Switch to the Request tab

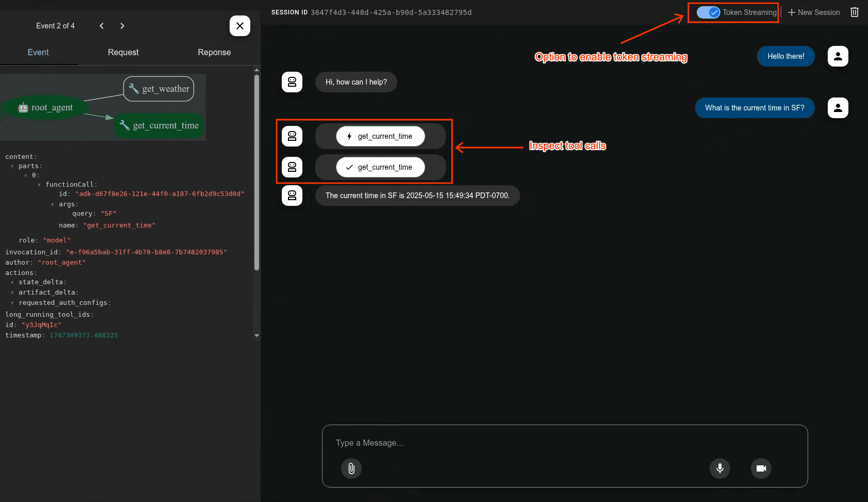(123, 52)
